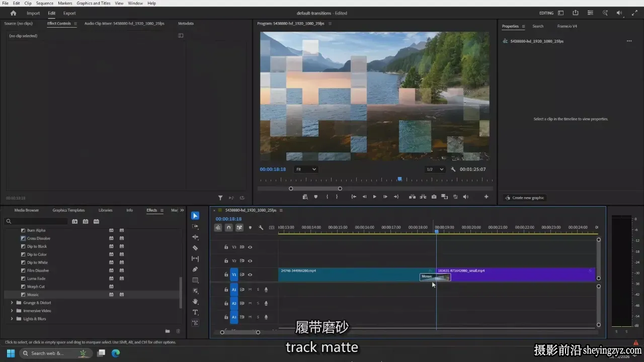Select the Slip tool
The width and height of the screenshot is (644, 362).
point(195,258)
